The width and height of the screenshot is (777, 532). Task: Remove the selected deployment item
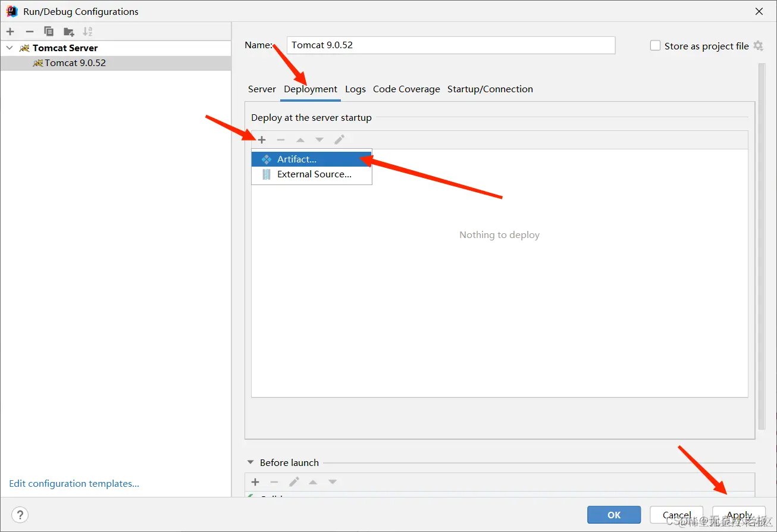[x=281, y=140]
